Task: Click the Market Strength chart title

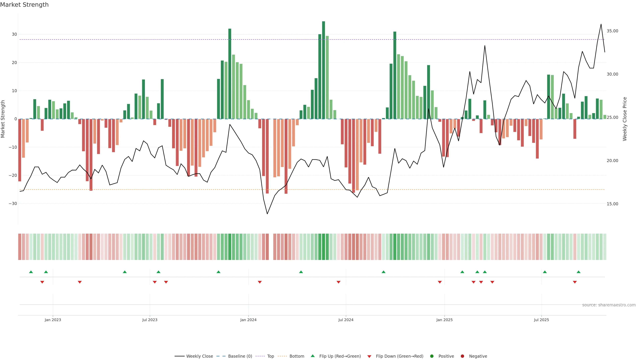Action: tap(24, 5)
